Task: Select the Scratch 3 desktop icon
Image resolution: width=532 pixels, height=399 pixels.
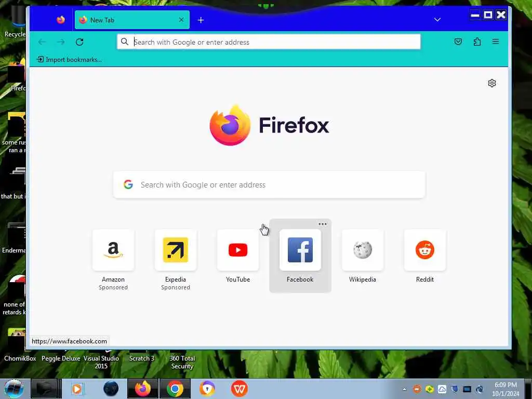Action: [141, 358]
